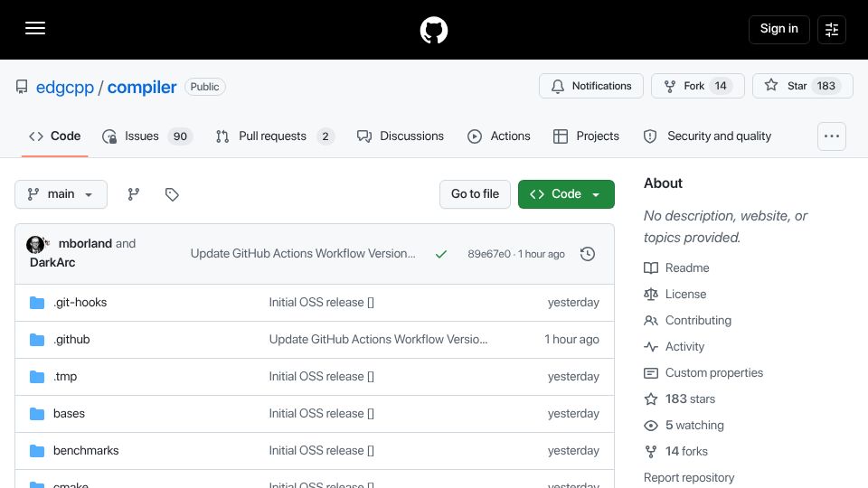Click Go to file button
The height and width of the screenshot is (488, 868).
(475, 194)
